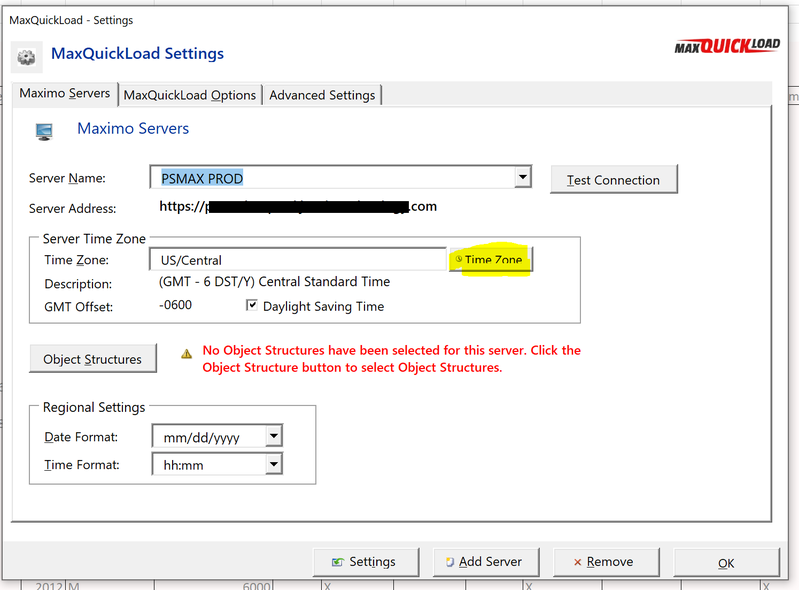Remove the selected server
Image resolution: width=799 pixels, height=590 pixels.
606,562
